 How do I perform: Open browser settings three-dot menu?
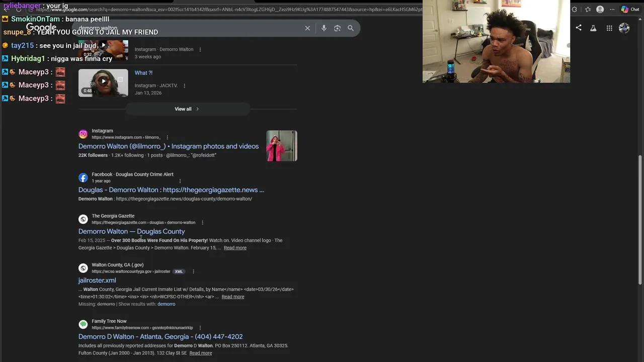611,9
